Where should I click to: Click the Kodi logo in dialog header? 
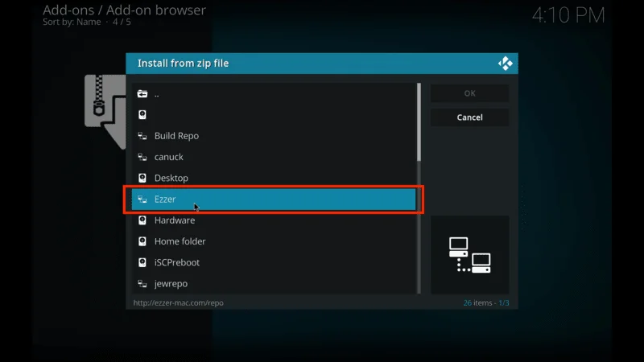[506, 64]
